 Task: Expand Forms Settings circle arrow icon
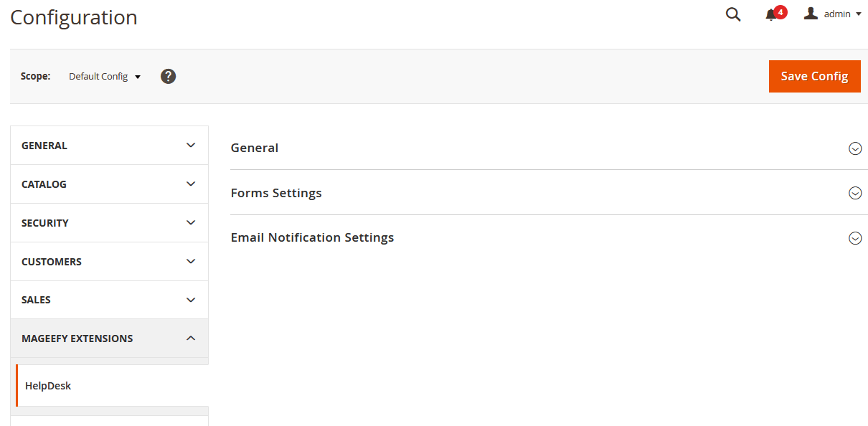(x=855, y=193)
